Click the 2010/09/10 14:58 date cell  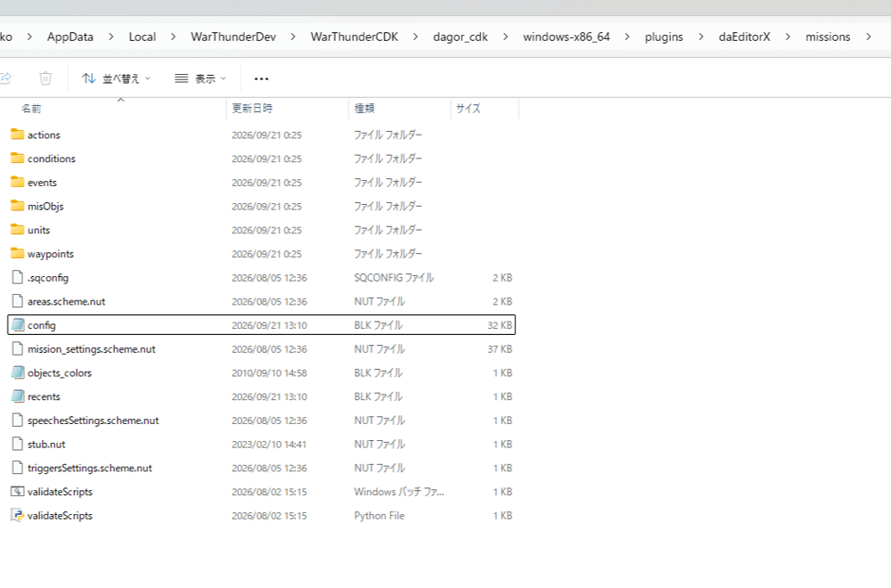269,373
